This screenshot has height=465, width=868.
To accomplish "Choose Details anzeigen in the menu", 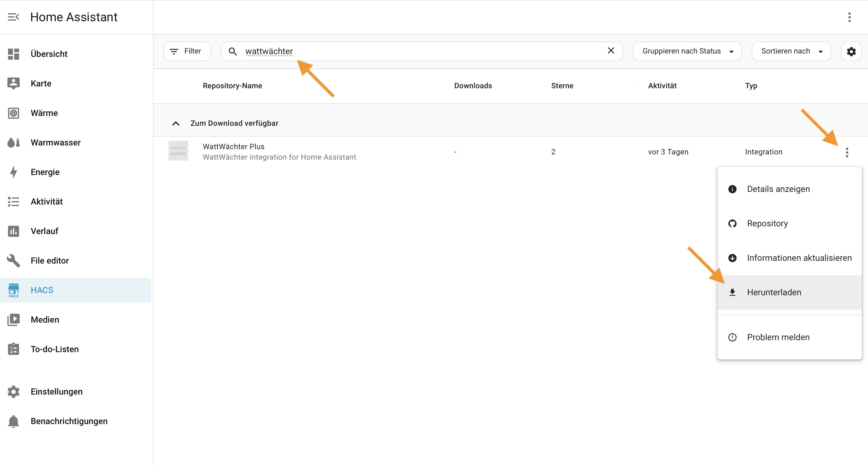I will pyautogui.click(x=778, y=189).
